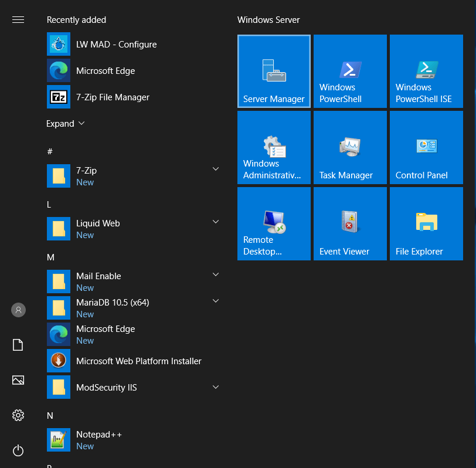Viewport: 476px width, 468px height.
Task: Click the user account icon
Action: coord(18,310)
